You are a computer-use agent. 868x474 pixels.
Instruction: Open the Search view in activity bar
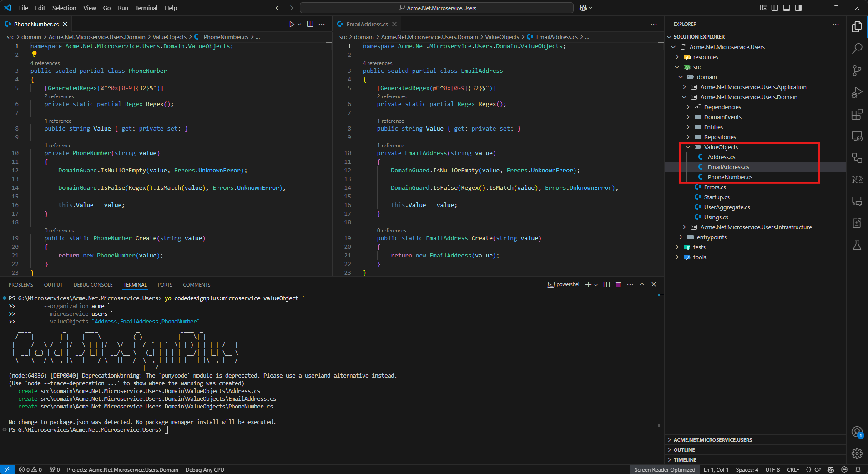point(857,48)
